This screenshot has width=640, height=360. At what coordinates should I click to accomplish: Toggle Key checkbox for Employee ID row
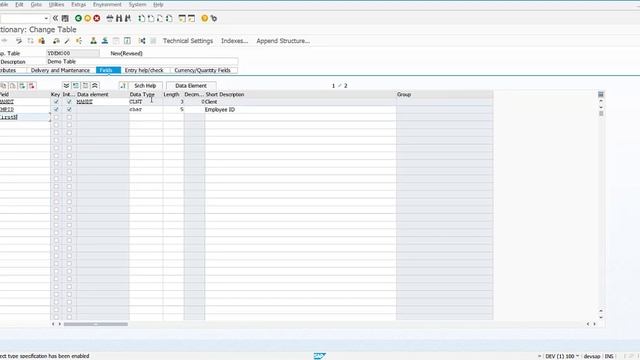point(56,109)
